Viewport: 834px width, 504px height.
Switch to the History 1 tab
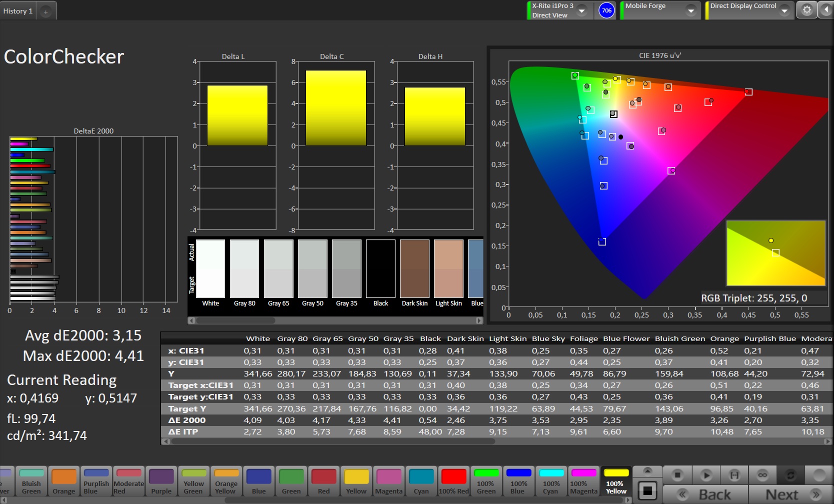point(18,11)
